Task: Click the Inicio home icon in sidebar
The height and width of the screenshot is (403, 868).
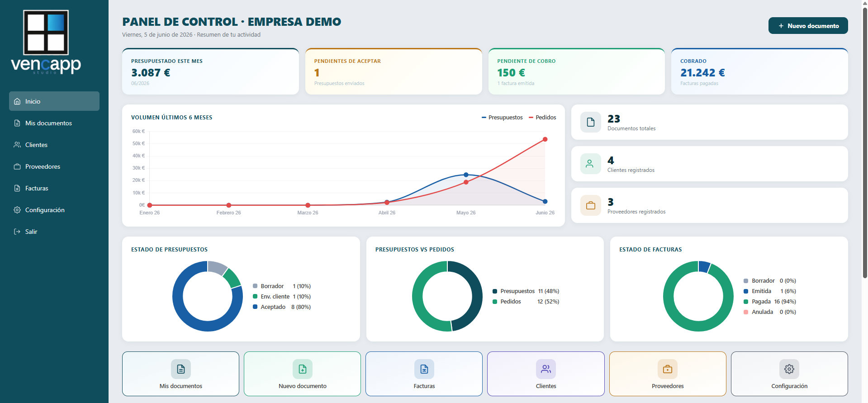Action: tap(17, 101)
